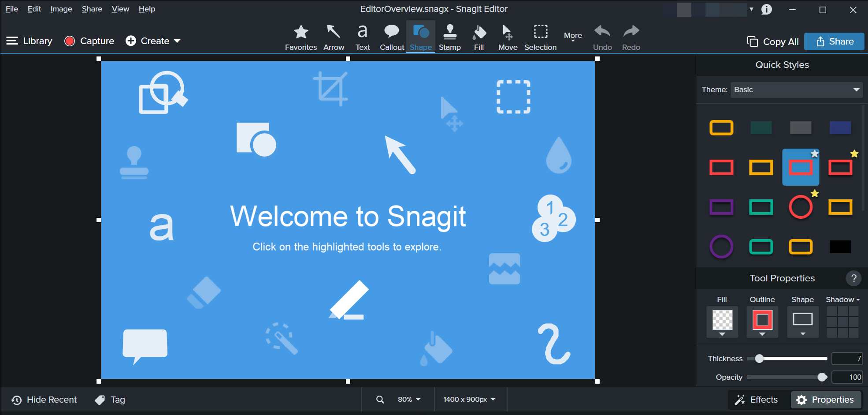
Task: Choose the Move tool
Action: 508,37
